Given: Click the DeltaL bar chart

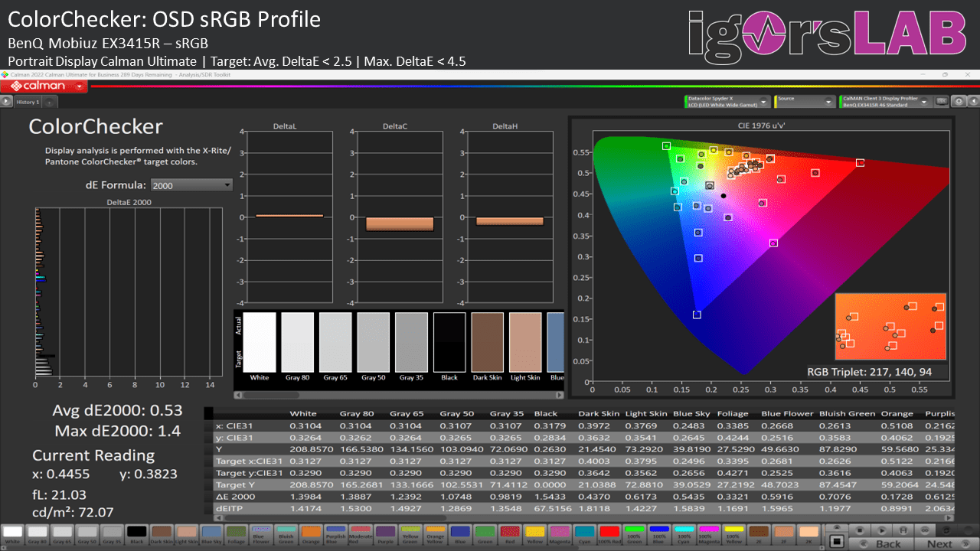Looking at the screenshot, I should point(289,217).
